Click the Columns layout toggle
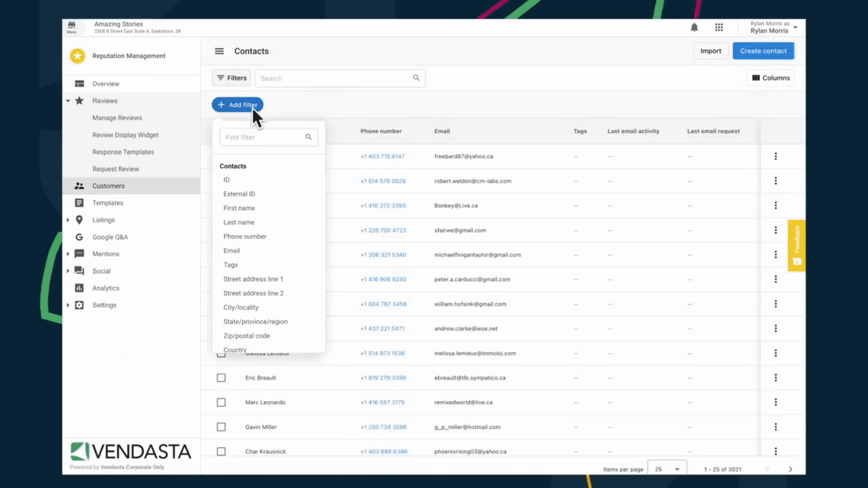The height and width of the screenshot is (488, 868). (x=771, y=77)
